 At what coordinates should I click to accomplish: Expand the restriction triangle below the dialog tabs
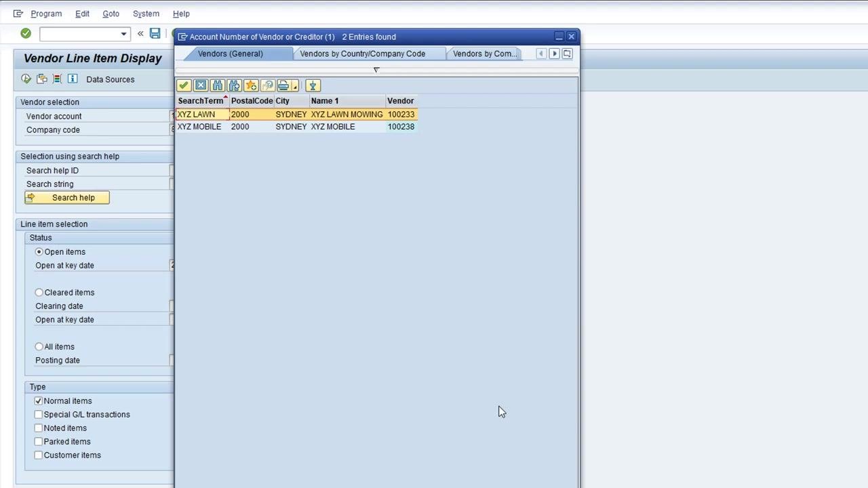tap(376, 69)
